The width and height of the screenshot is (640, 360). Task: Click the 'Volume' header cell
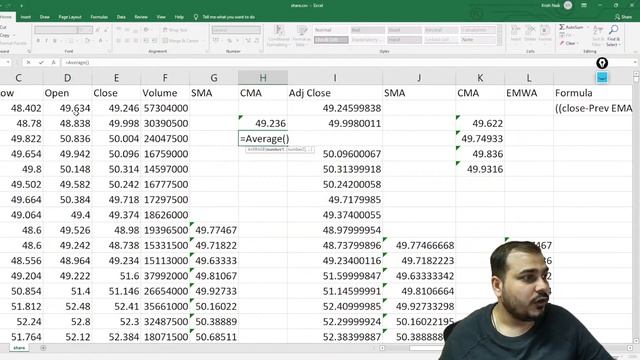pos(165,93)
